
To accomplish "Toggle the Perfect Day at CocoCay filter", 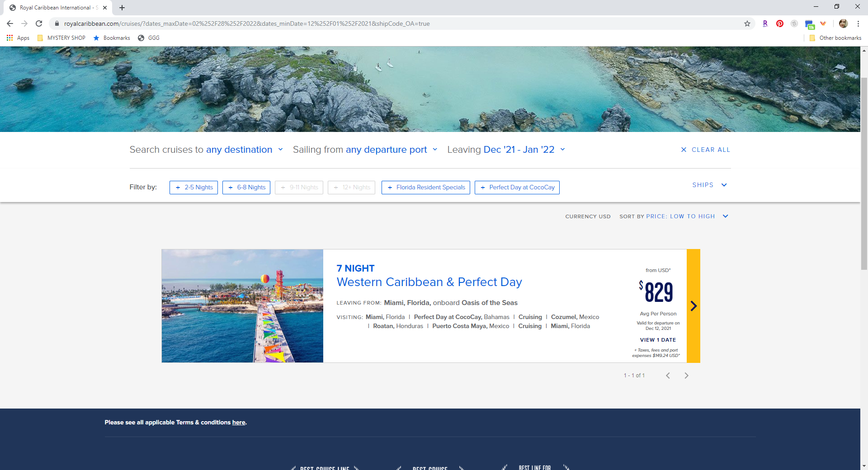I will tap(517, 187).
